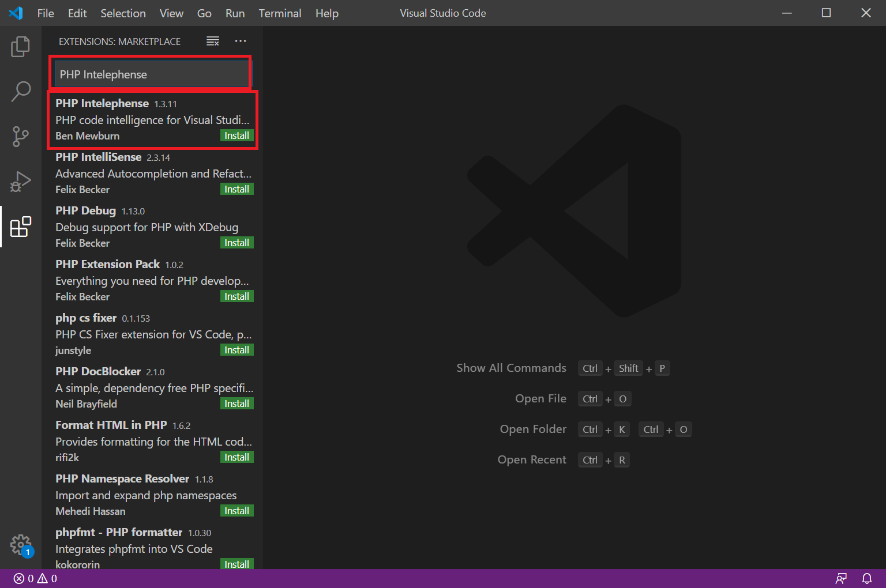Open the Explorer view in activity bar
This screenshot has height=588, width=886.
click(21, 47)
